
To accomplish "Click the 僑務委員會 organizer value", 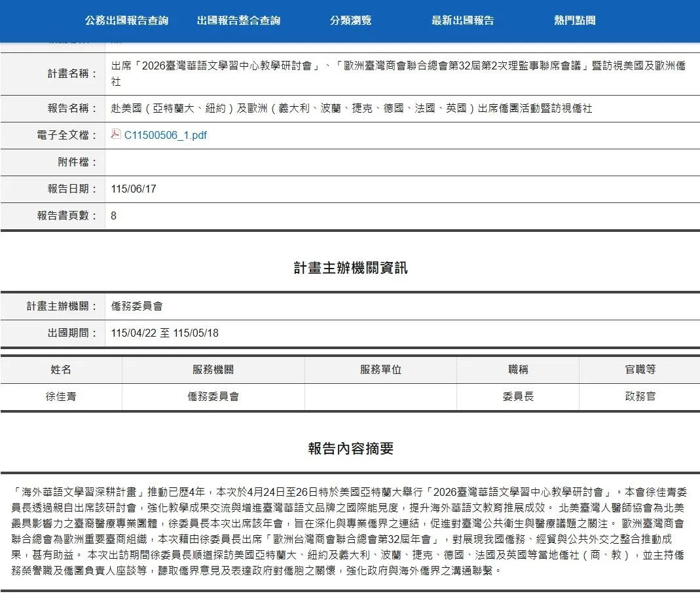I will point(137,307).
